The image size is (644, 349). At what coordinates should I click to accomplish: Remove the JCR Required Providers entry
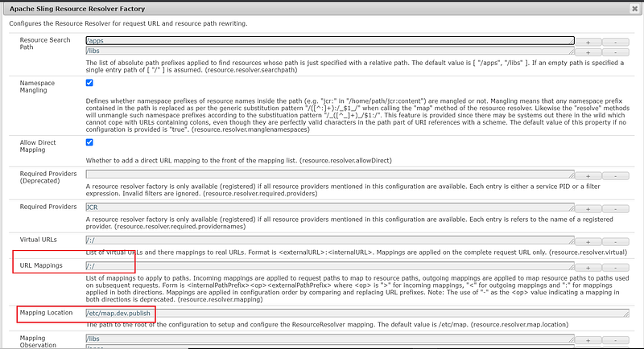pos(615,209)
